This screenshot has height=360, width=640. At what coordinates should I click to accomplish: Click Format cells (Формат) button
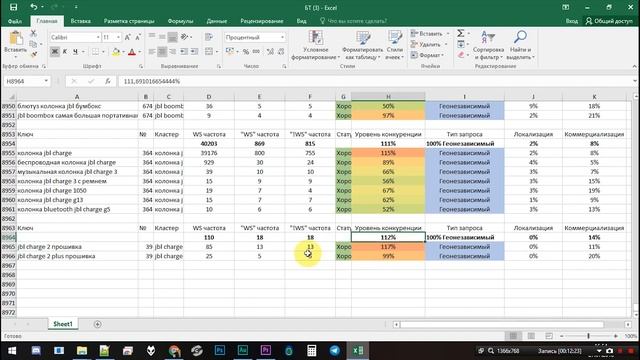pos(427,55)
